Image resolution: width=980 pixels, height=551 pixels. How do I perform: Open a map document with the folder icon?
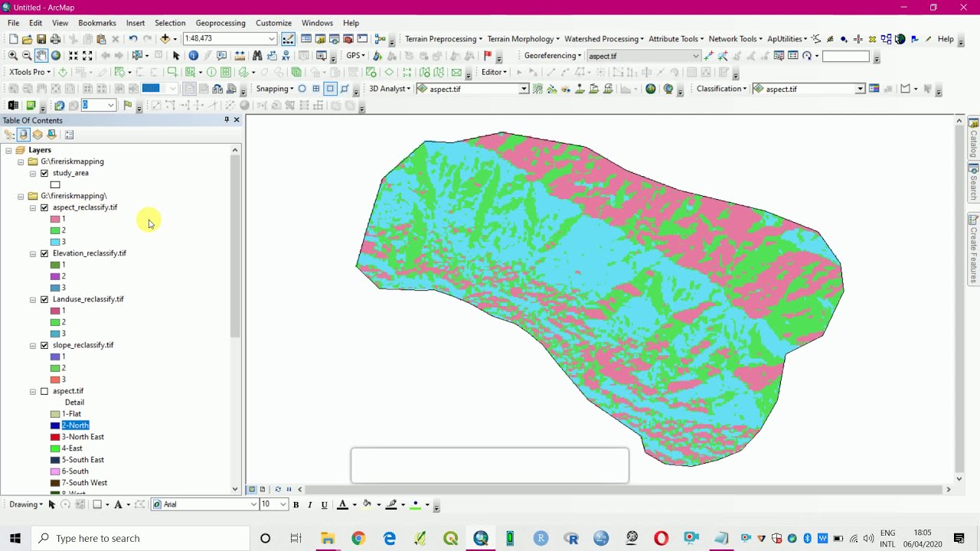point(28,39)
